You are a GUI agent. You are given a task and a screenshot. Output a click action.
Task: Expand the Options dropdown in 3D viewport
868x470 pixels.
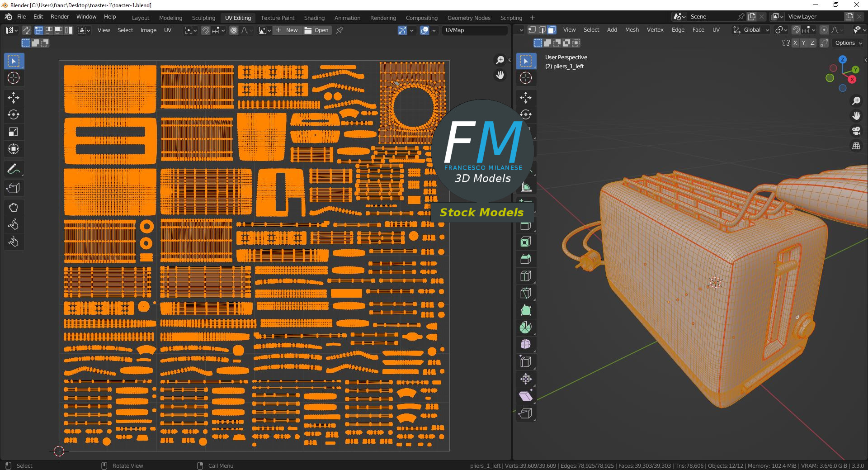pos(848,43)
